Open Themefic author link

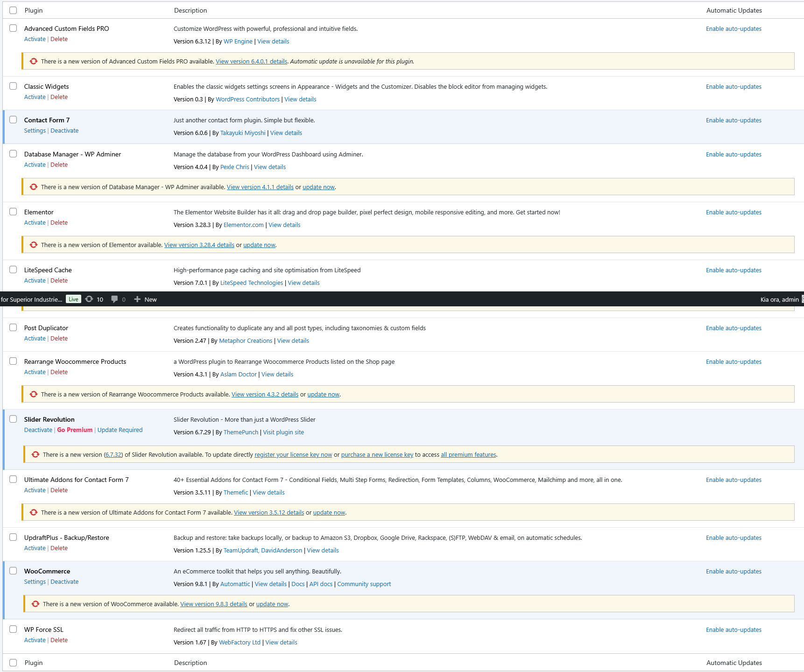[x=236, y=492]
